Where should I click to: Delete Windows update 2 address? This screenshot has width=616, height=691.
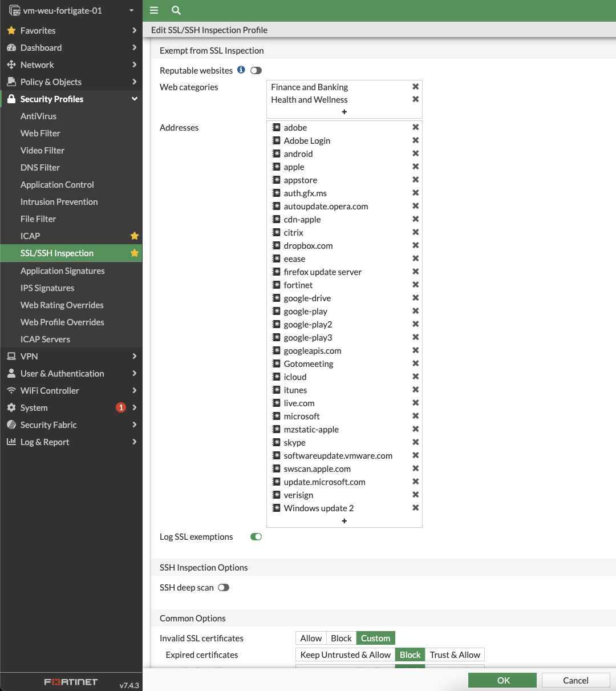(x=416, y=508)
